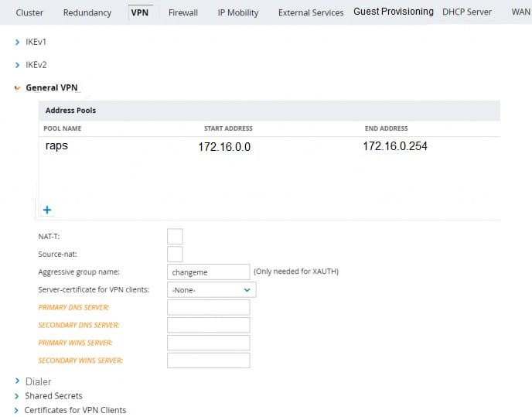Expand Certificates for VPN Clients section
532x417 pixels.
tap(74, 410)
